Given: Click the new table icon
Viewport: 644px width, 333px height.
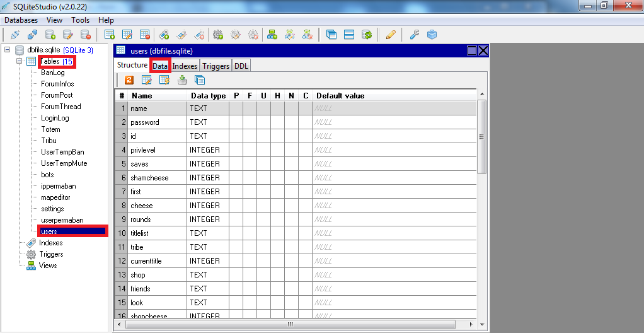Looking at the screenshot, I should 110,35.
